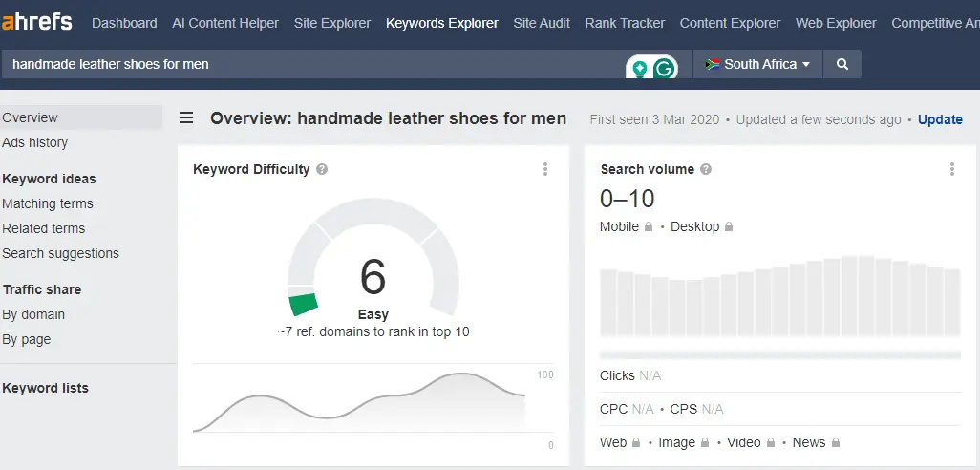Viewport: 980px width, 470px height.
Task: Click the Overview page title text
Action: click(x=388, y=118)
